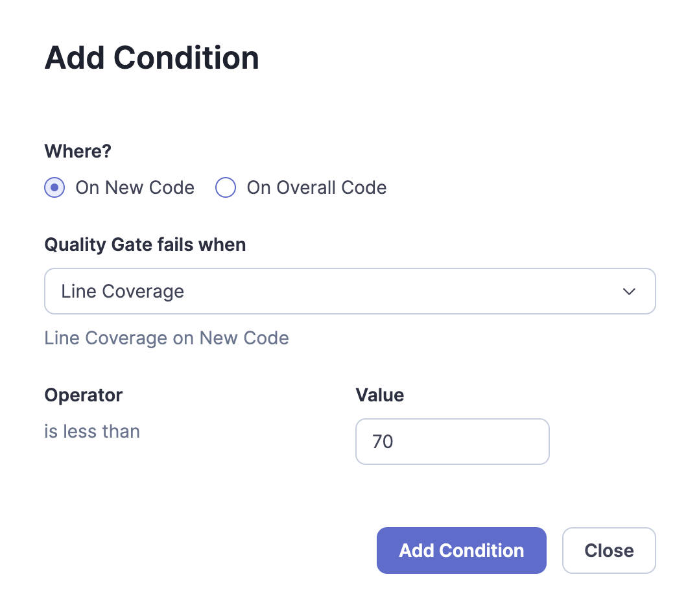
Task: Click the is less than operator label
Action: tap(91, 431)
